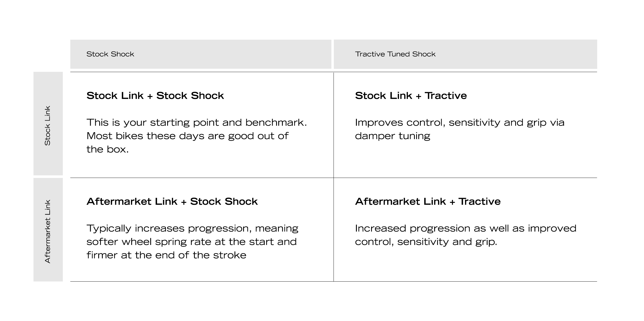Viewport: 644px width, 321px height.
Task: Click the "starting point and benchmark" sentence
Action: [196, 122]
